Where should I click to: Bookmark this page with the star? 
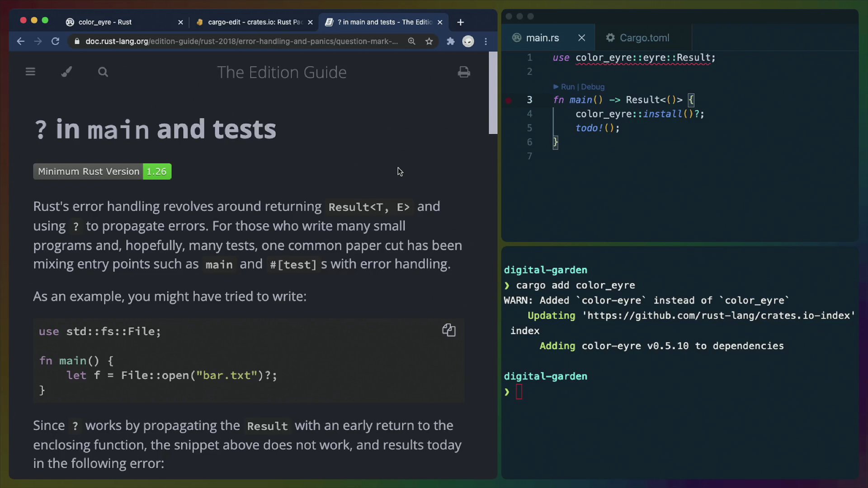click(429, 41)
